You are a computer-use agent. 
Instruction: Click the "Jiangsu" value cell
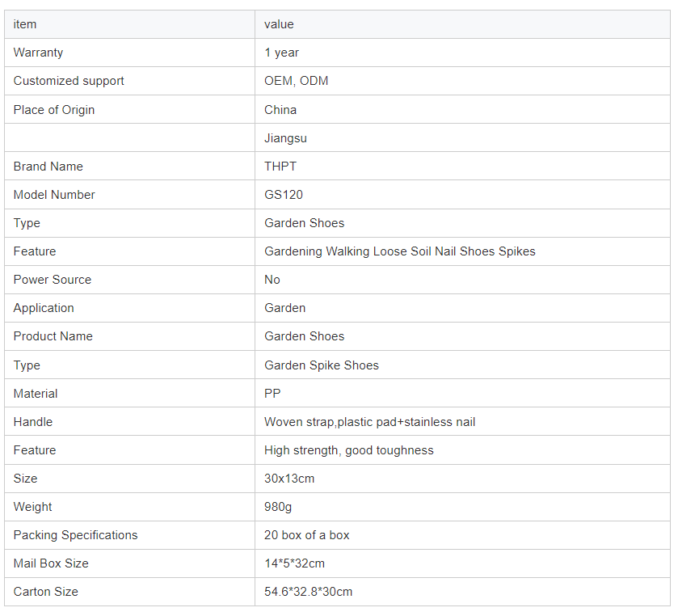pos(285,138)
